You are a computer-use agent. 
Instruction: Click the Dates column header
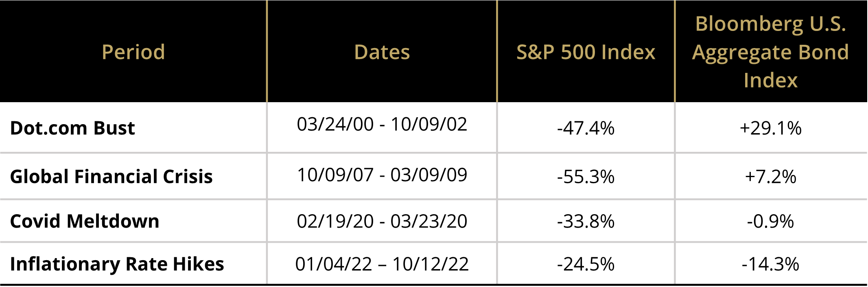[x=382, y=52]
